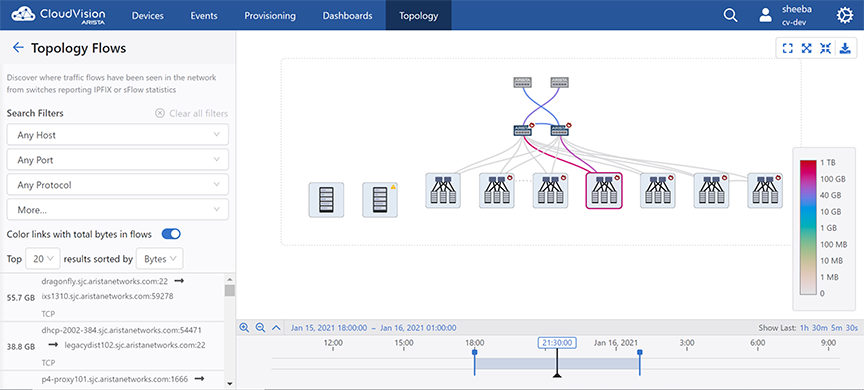Collapse the timeline with caret icon
Viewport: 864px width, 390px height.
[x=277, y=328]
